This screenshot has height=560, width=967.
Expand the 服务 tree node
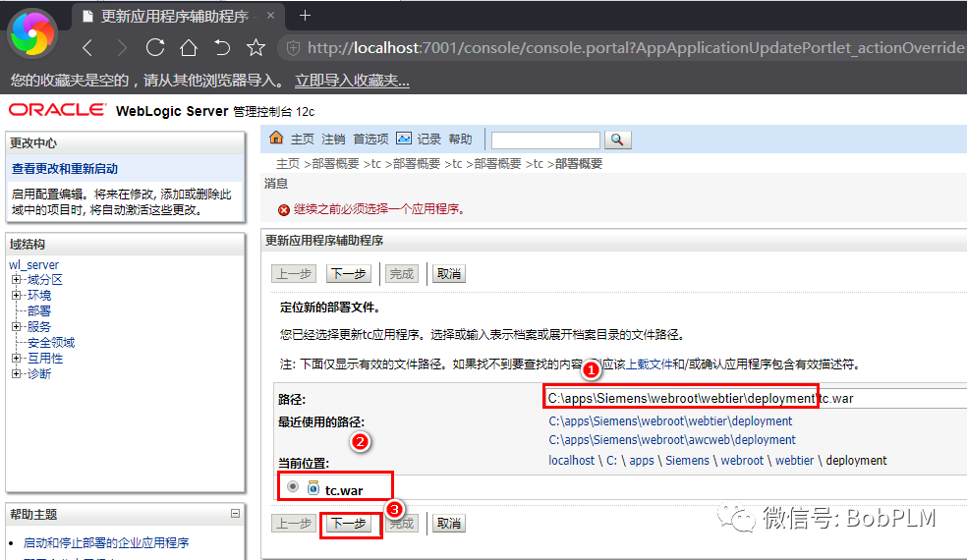coord(17,326)
